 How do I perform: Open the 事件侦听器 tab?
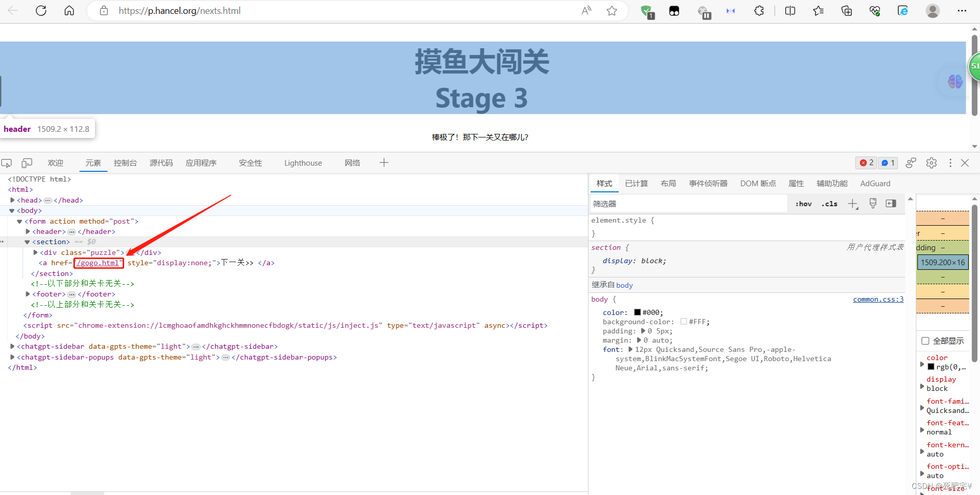[x=708, y=184]
